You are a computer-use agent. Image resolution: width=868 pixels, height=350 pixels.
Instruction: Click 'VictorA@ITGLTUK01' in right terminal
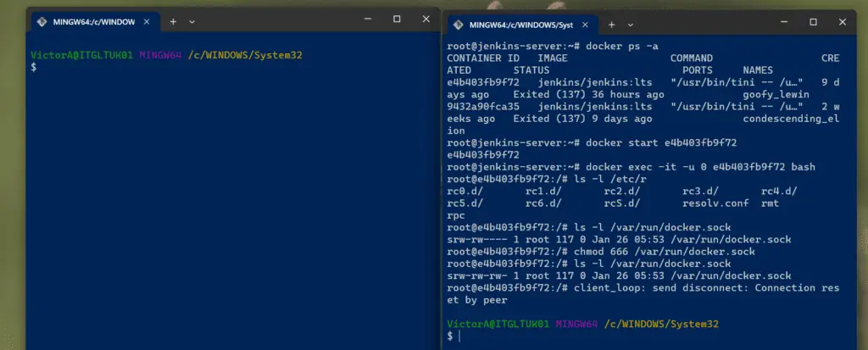(498, 324)
